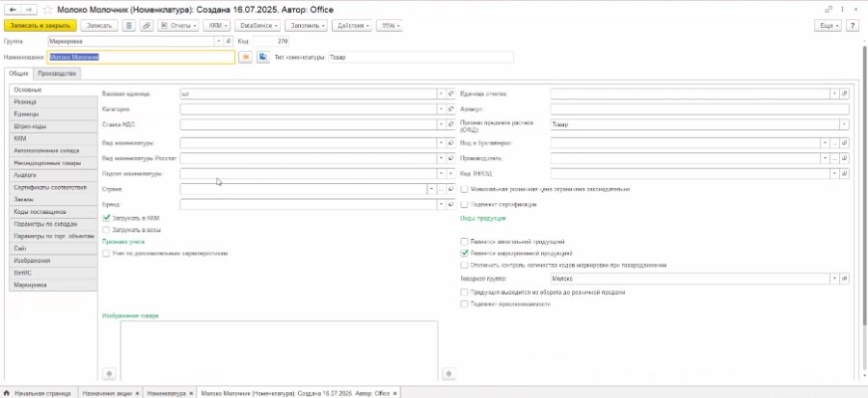Click the orange icon beside Наименование field
868x398 pixels.
pyautogui.click(x=245, y=57)
